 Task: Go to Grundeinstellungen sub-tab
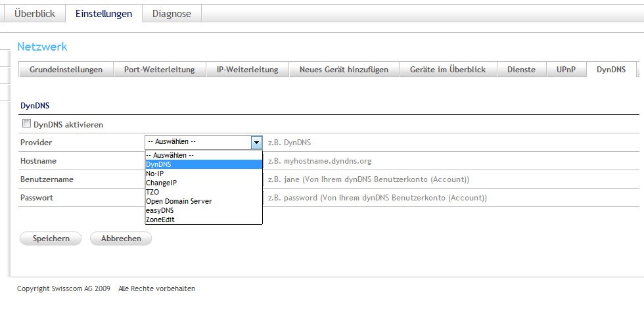click(66, 70)
